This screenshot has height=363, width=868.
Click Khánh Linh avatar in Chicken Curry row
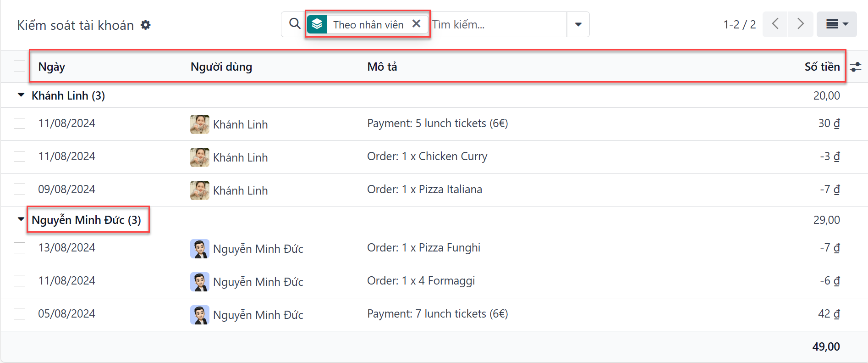tap(200, 157)
